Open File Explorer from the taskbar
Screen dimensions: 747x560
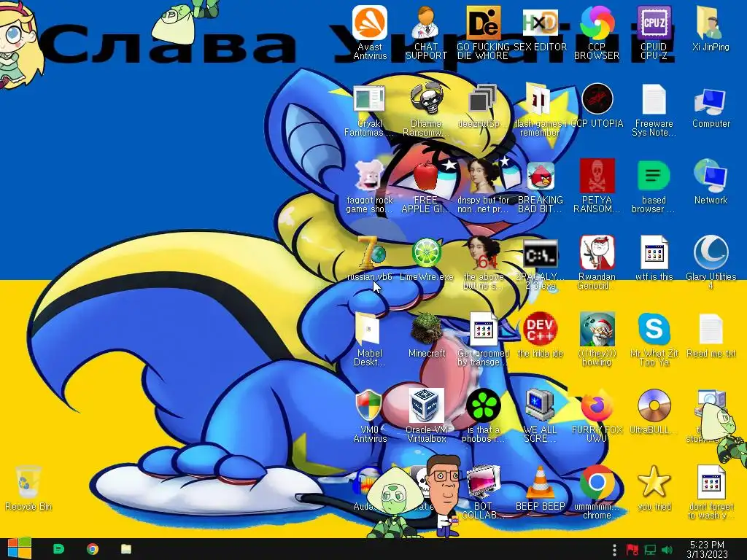[126, 549]
